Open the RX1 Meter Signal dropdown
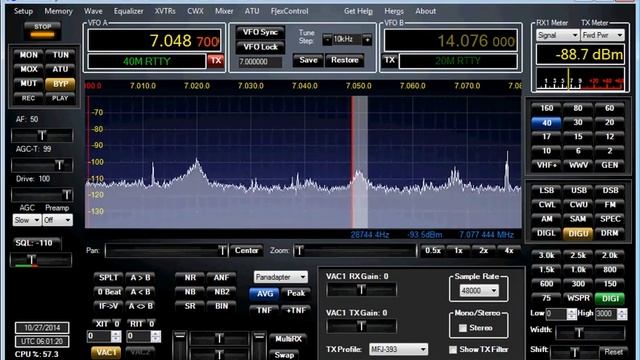This screenshot has height=360, width=640. 557,35
